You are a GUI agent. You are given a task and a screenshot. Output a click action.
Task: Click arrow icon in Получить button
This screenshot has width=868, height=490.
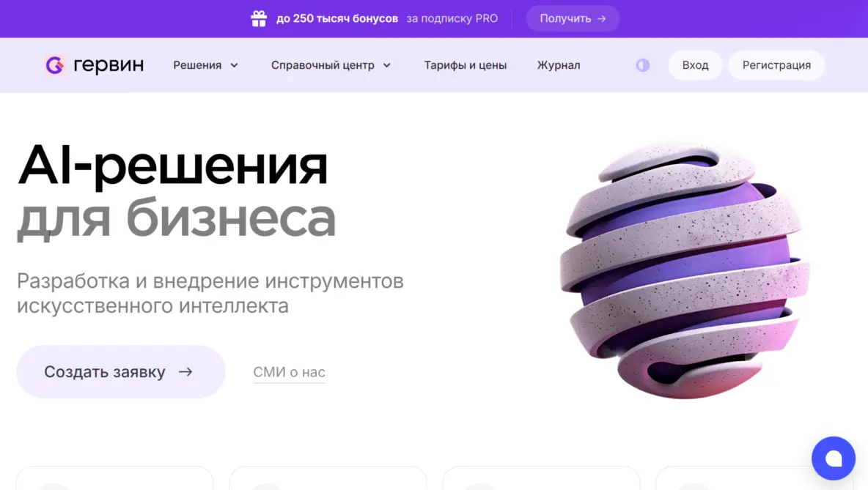pos(602,19)
